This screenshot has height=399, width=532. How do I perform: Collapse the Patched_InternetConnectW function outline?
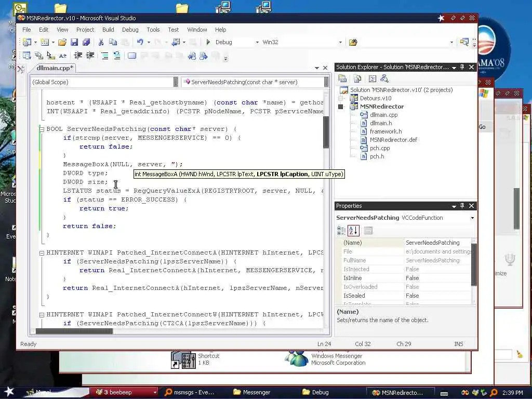(x=42, y=315)
